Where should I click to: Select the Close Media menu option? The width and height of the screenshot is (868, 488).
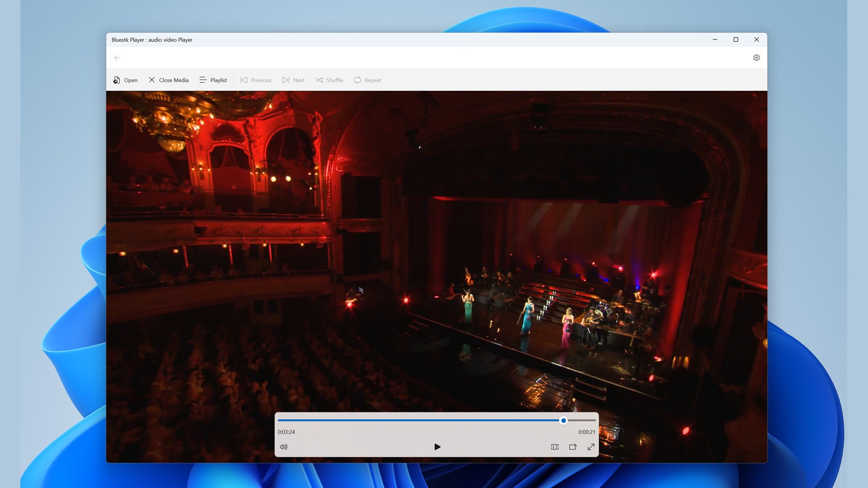point(168,80)
